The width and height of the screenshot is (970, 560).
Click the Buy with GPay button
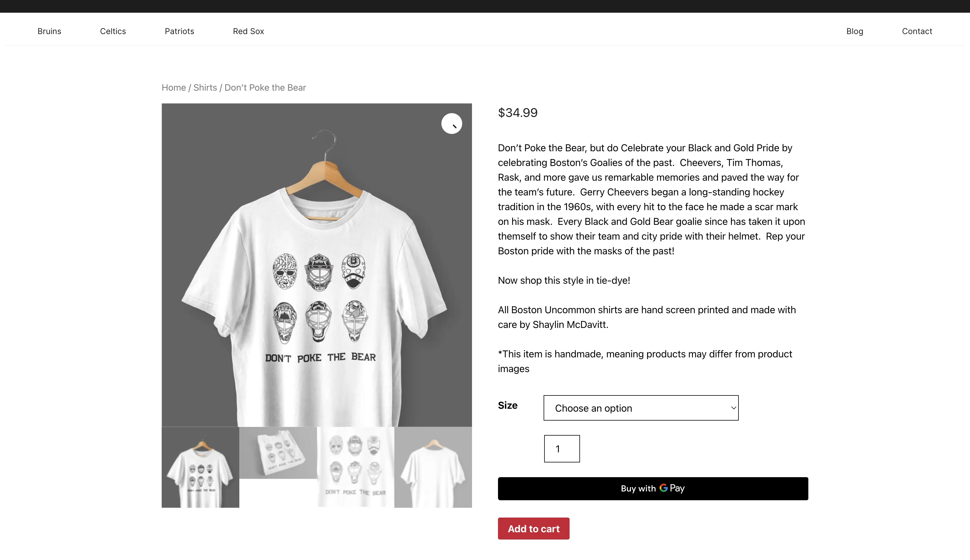coord(653,488)
